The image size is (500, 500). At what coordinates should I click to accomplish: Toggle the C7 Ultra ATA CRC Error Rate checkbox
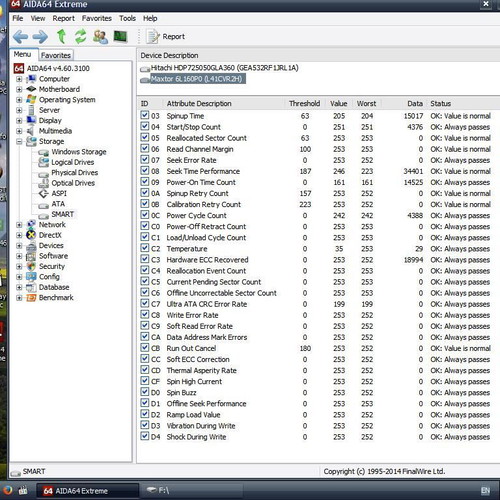pyautogui.click(x=145, y=303)
